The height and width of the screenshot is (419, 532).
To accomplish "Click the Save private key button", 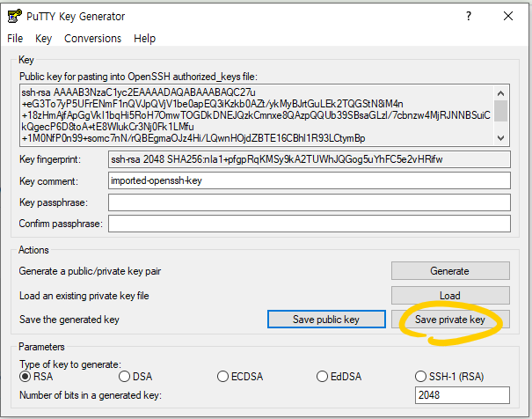I will click(x=450, y=320).
